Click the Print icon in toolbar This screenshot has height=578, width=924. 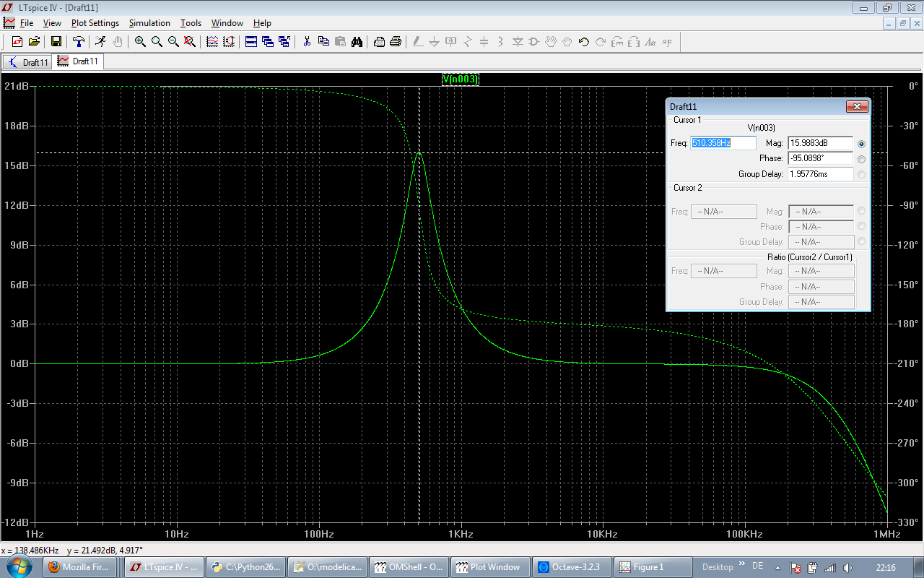(x=396, y=42)
